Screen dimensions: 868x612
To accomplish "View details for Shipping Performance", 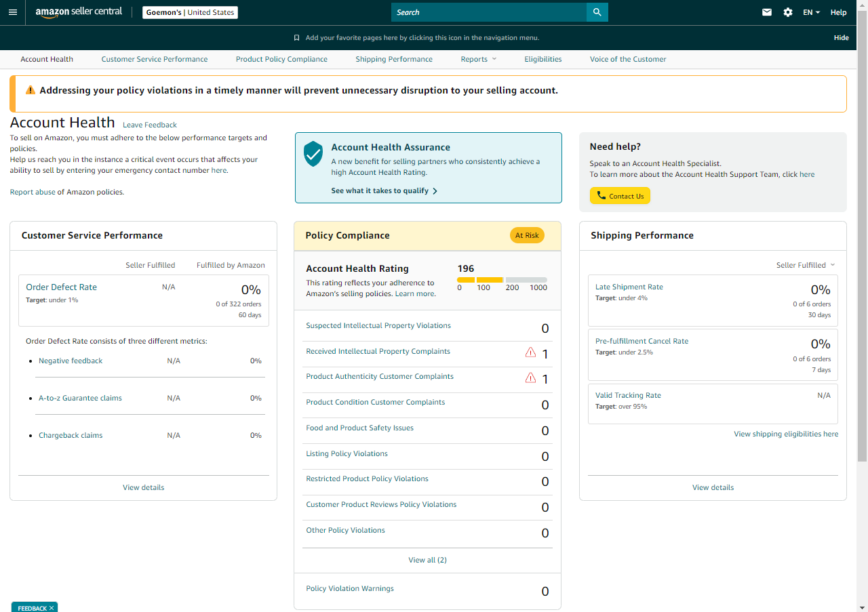I will pos(713,487).
